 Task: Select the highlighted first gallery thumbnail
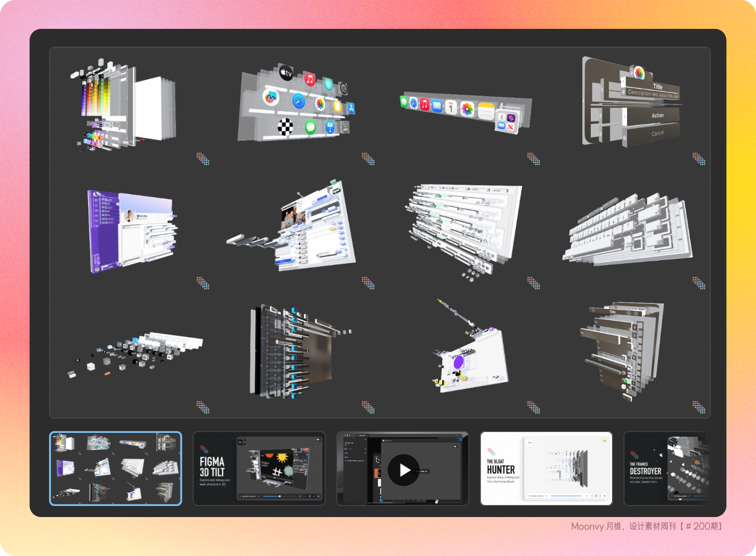click(115, 468)
